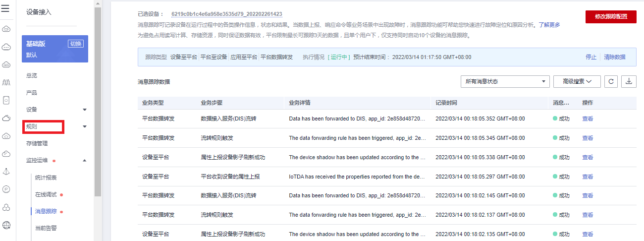This screenshot has height=241, width=644.
Task: Click the 记录时间 column header
Action: pos(446,103)
